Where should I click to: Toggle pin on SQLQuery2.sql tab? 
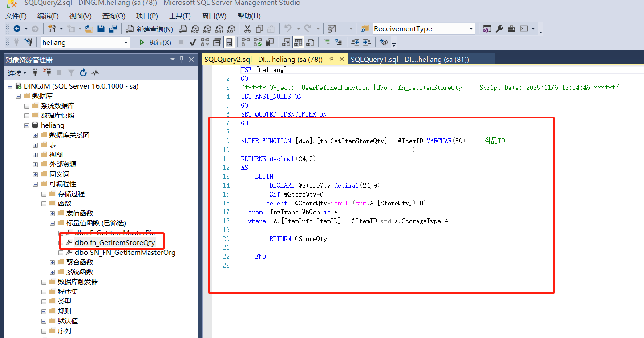(332, 59)
